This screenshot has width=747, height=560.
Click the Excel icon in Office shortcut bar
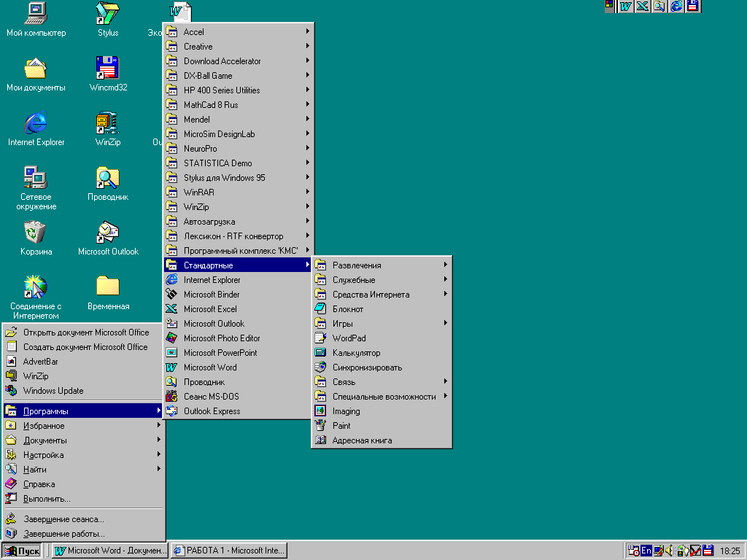643,6
